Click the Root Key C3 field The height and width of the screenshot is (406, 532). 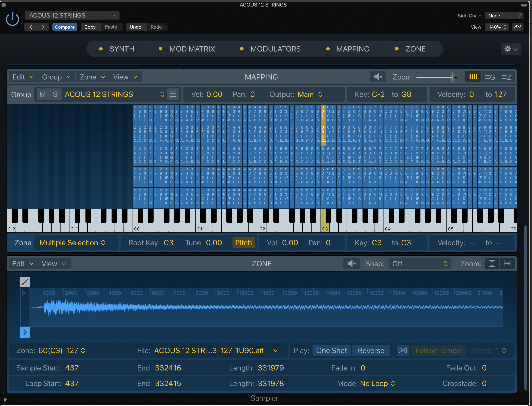(x=168, y=243)
